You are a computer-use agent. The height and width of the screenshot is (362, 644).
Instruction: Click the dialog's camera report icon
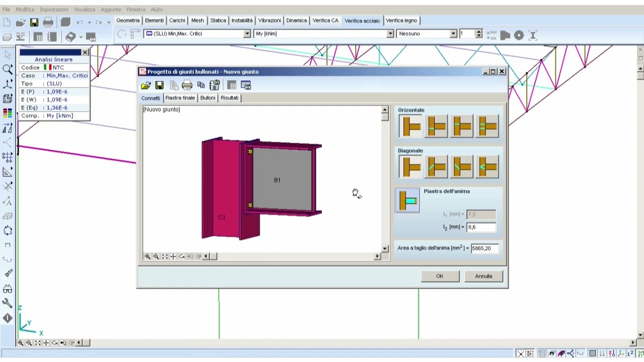215,85
